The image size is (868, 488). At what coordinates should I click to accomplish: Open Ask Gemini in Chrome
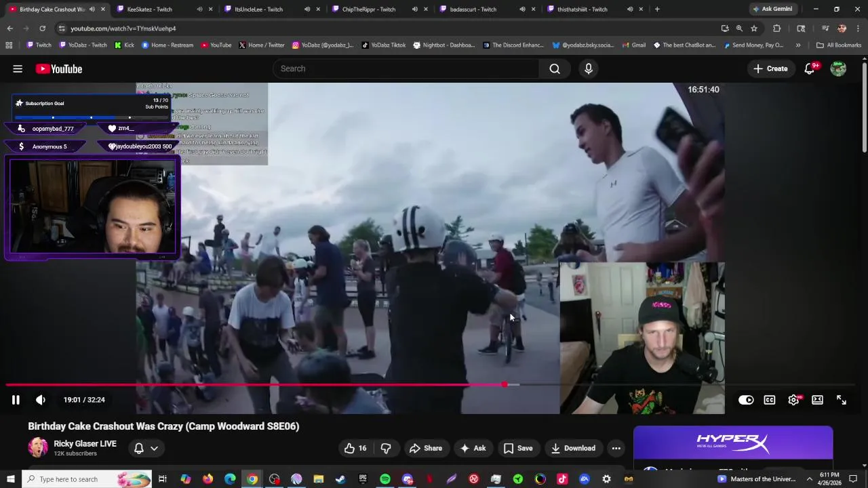coord(772,9)
